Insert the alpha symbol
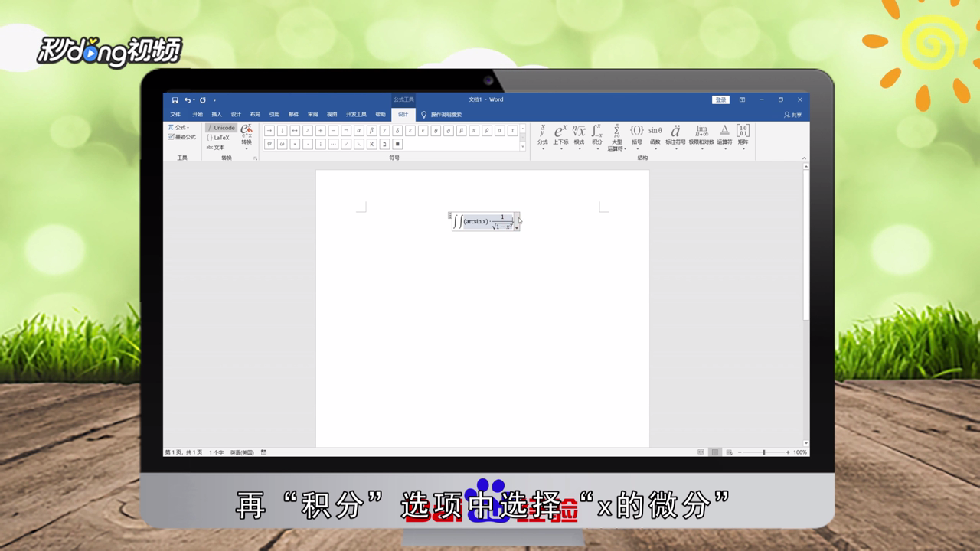The width and height of the screenshot is (980, 551). (x=359, y=131)
